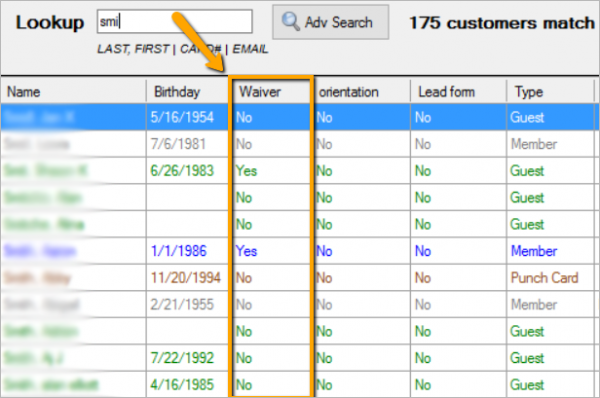Click the Lead form column header

446,92
